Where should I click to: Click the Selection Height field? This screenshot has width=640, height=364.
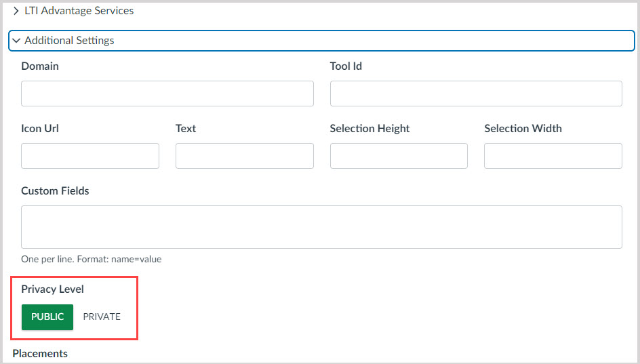[399, 156]
